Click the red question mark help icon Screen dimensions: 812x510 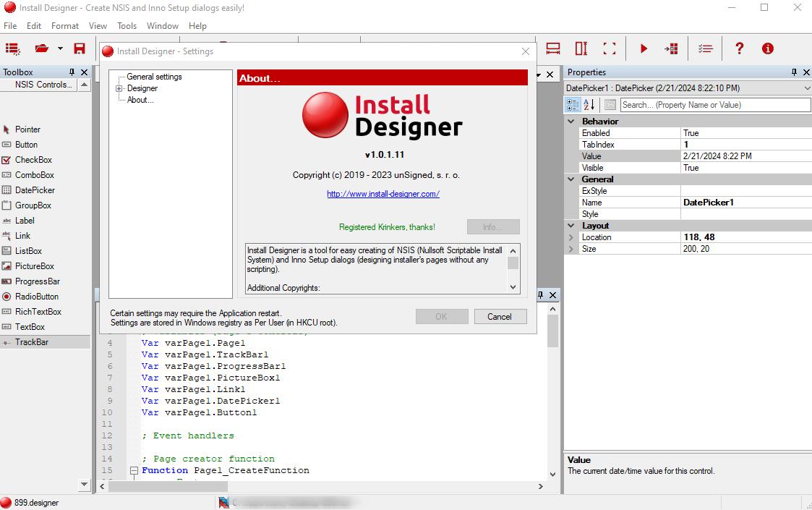(740, 48)
